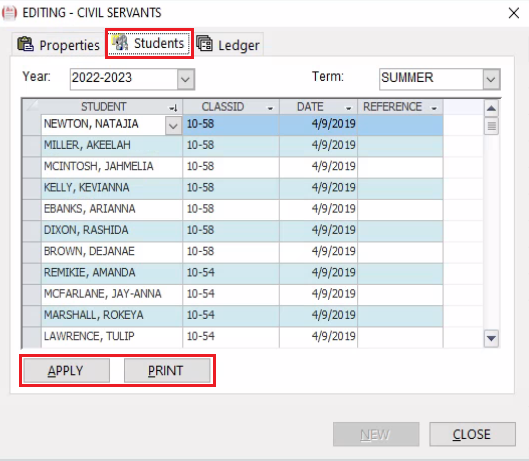
Task: Select student LAWRENCE, TULIP
Action: tap(112, 337)
